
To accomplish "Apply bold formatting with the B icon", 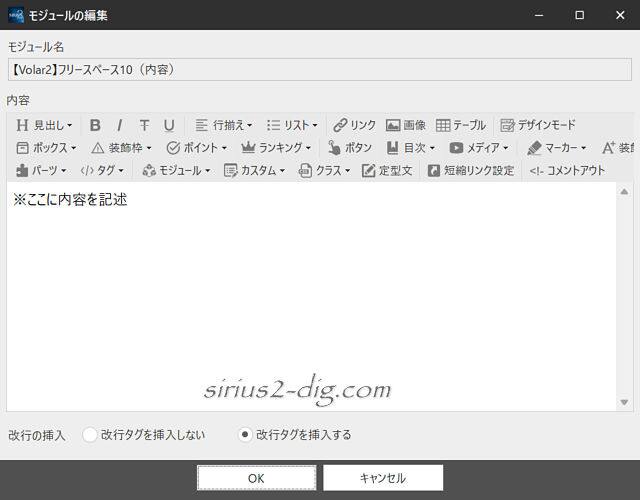I will point(95,125).
